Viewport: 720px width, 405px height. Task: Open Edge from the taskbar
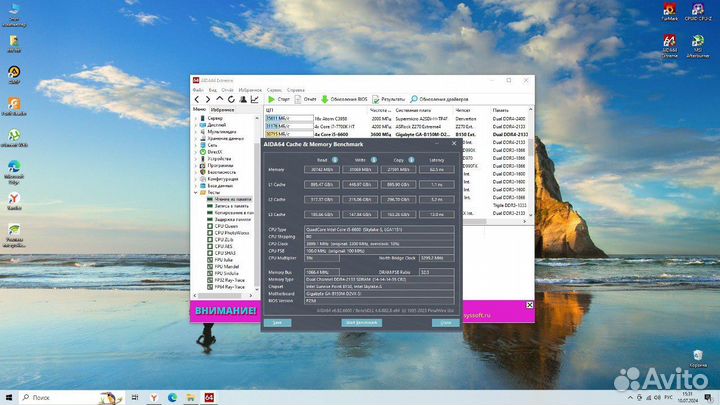(173, 397)
